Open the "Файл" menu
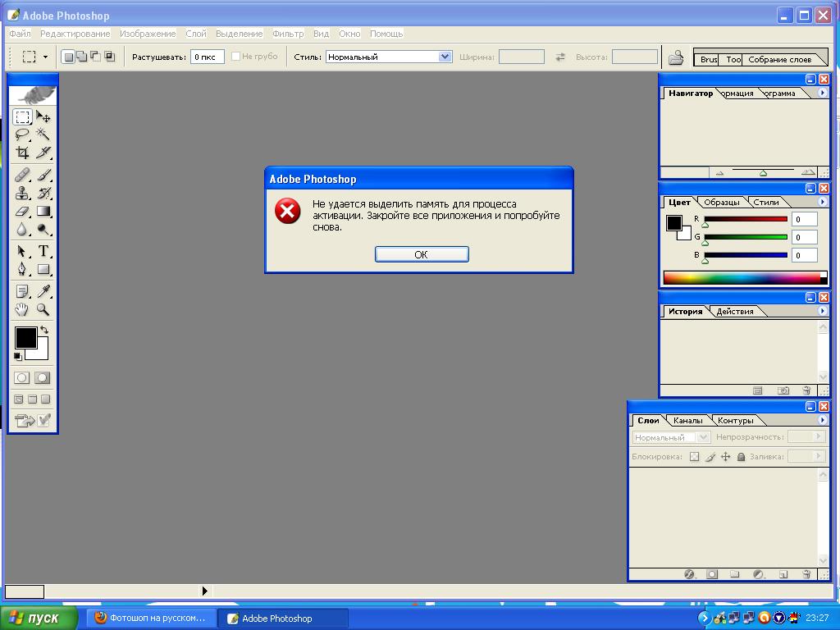 (20, 34)
